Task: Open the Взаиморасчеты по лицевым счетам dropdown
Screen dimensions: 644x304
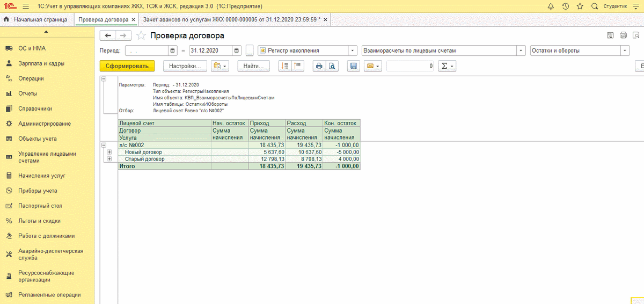Action: 521,50
